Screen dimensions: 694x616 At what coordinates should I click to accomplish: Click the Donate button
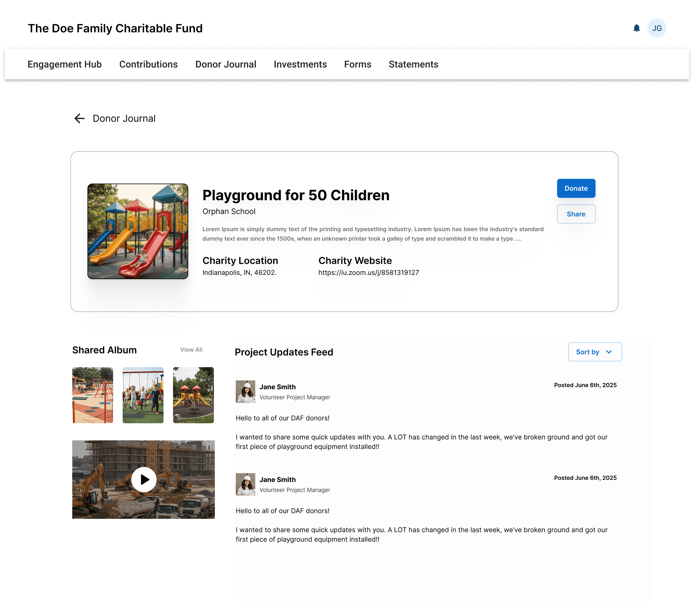tap(576, 188)
